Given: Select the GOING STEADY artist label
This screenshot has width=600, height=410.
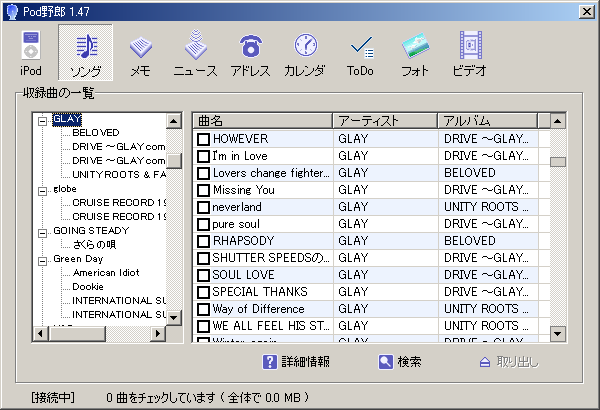Looking at the screenshot, I should point(91,230).
